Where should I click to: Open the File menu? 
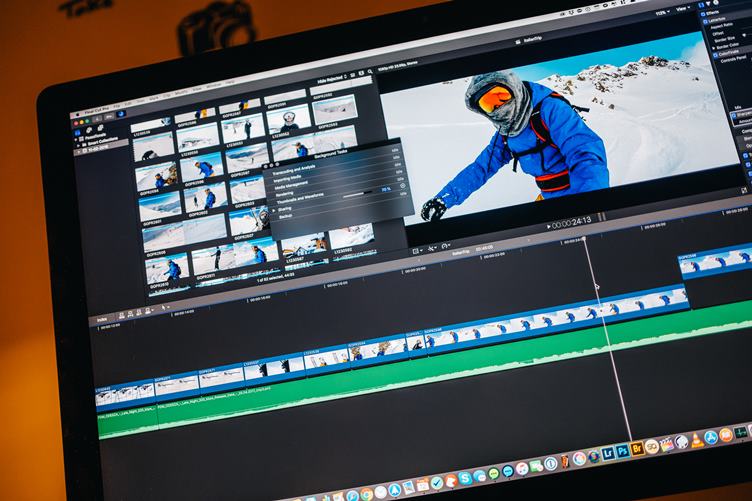pos(117,106)
